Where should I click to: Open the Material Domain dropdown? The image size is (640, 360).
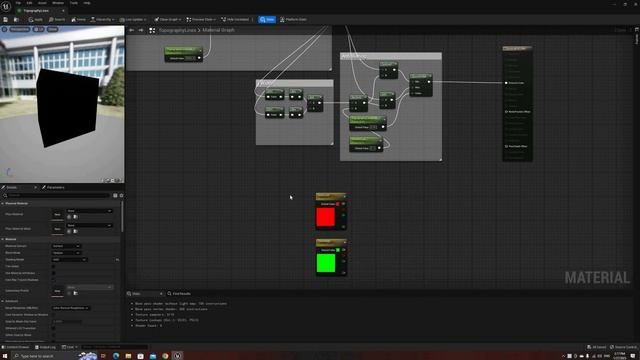pyautogui.click(x=66, y=246)
